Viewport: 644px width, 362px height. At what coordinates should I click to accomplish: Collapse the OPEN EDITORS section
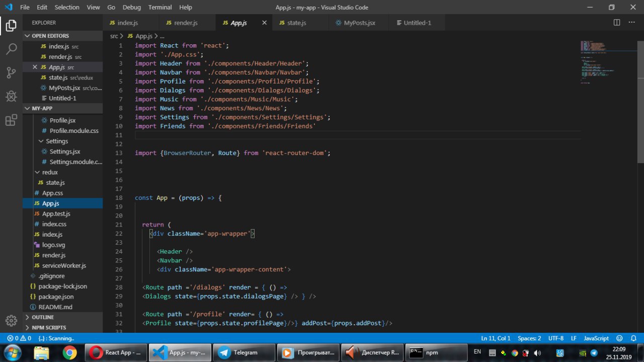point(50,36)
